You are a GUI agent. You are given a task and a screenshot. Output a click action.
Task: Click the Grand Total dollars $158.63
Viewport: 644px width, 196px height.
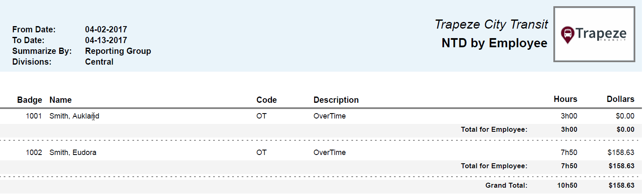click(x=621, y=185)
